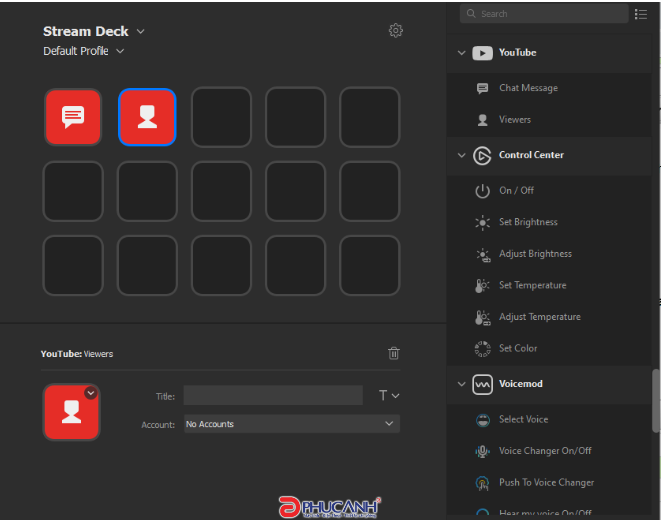Select the Adjust Temperature action
Viewport: 661px width, 520px height.
click(x=549, y=317)
